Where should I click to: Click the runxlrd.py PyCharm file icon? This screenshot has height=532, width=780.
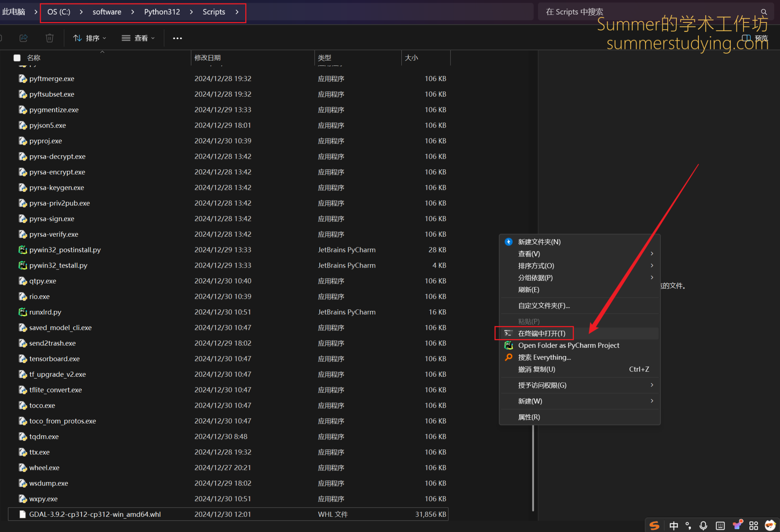[x=23, y=312]
